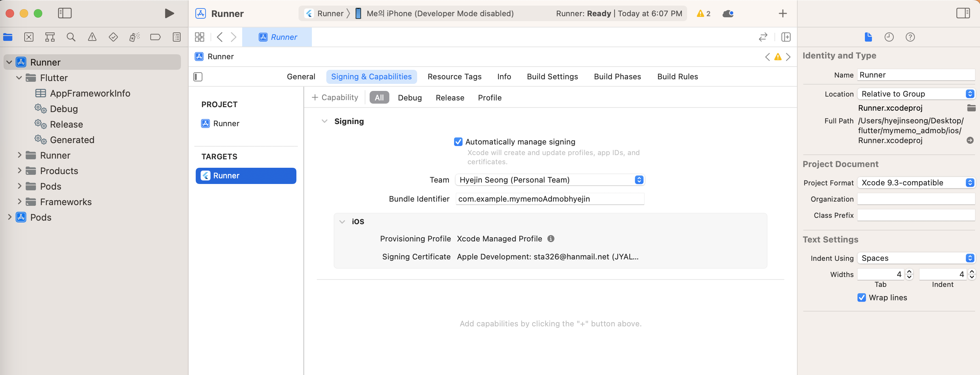
Task: Collapse the iOS signing subsection
Action: tap(342, 222)
